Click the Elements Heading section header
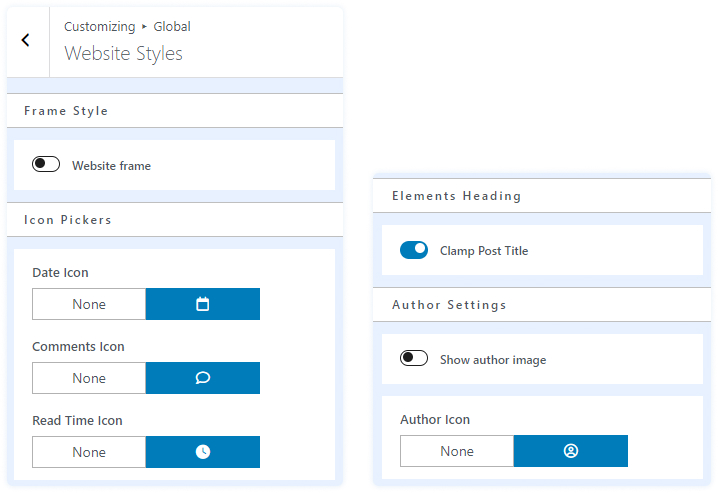The height and width of the screenshot is (493, 718). [456, 196]
